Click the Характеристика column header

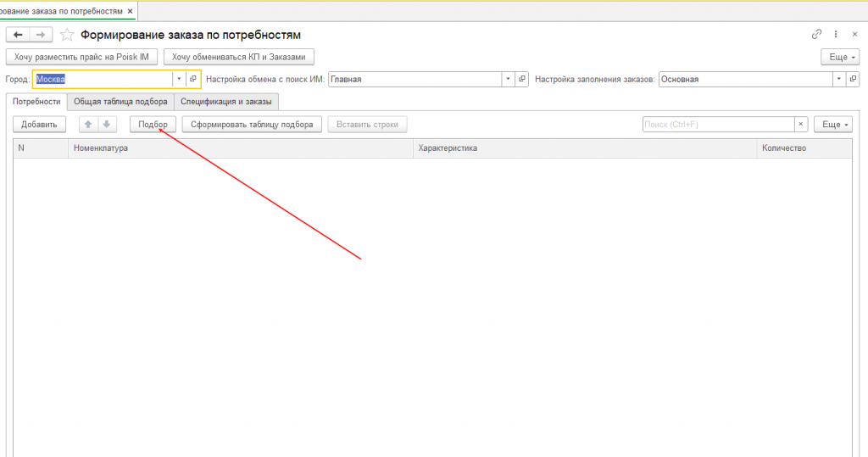click(585, 148)
